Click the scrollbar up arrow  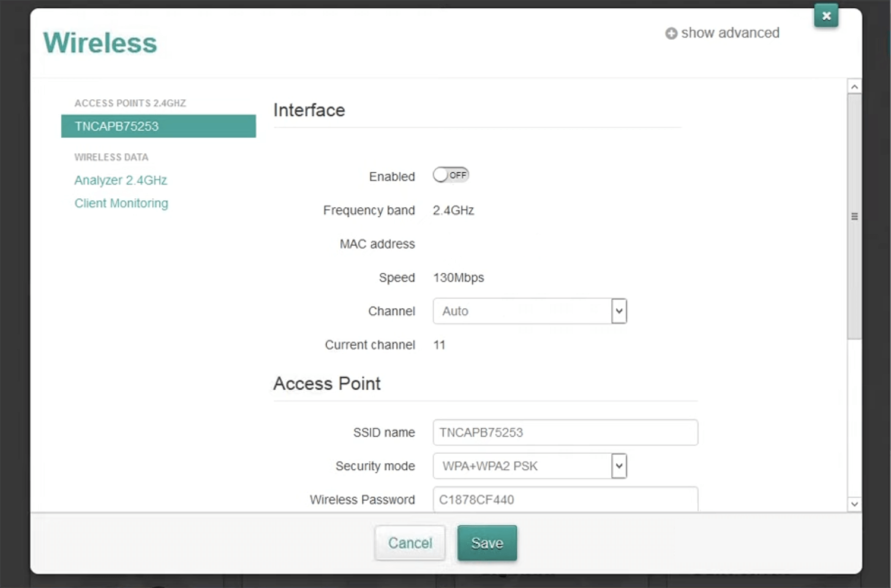pyautogui.click(x=854, y=87)
